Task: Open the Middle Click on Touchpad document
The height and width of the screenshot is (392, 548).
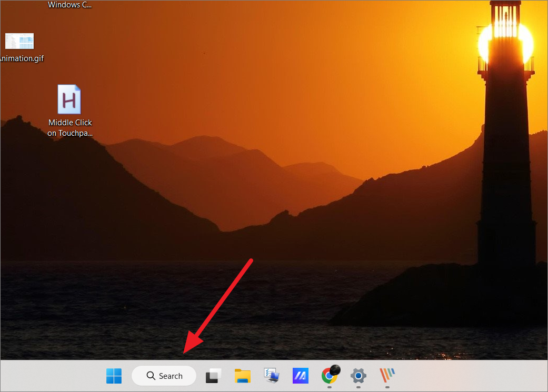Action: 69,99
